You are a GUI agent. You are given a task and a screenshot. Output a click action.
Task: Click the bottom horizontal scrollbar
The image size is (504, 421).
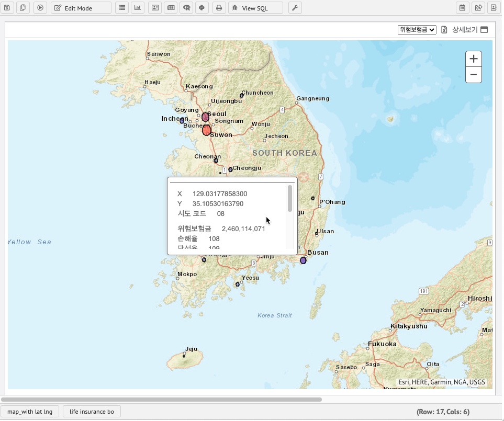point(161,400)
